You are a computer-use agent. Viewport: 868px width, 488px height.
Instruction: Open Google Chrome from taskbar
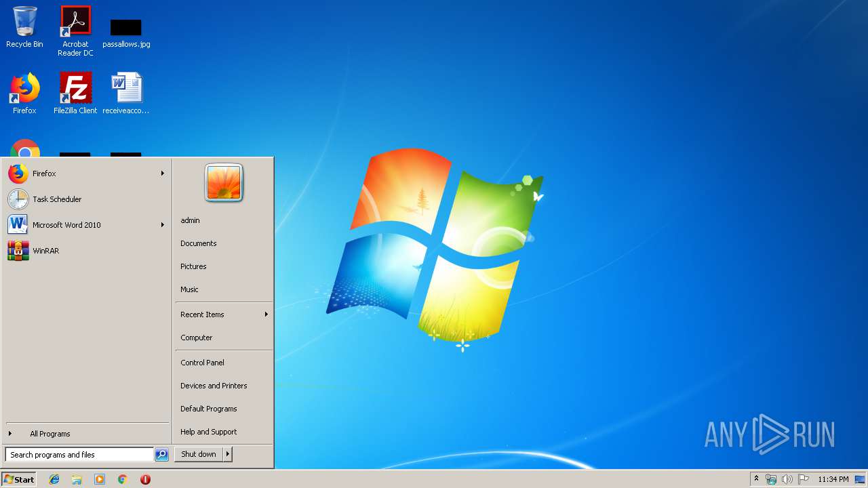tap(123, 479)
